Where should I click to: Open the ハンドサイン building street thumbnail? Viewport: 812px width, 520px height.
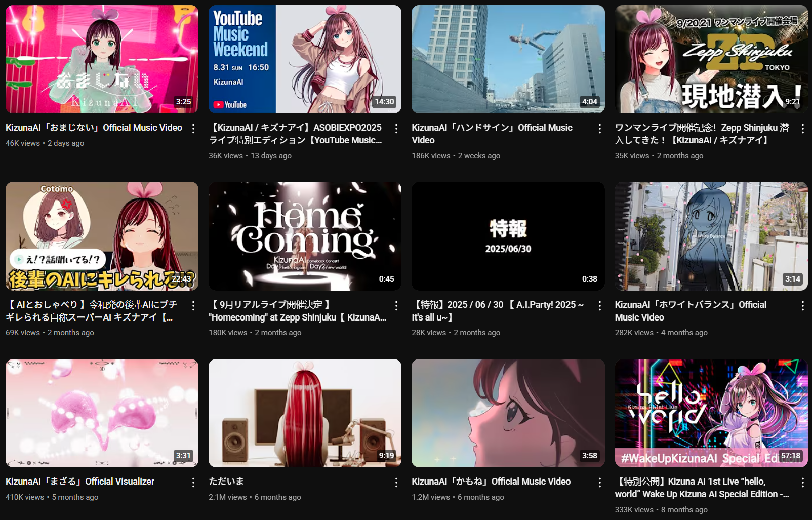(508, 59)
